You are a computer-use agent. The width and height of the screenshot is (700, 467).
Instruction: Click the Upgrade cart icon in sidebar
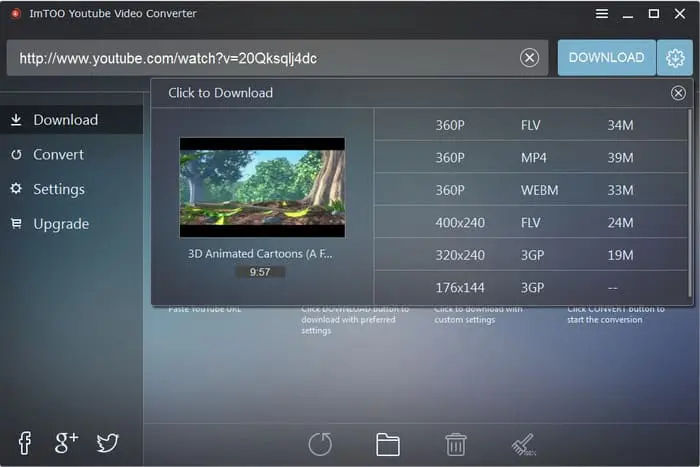[16, 223]
